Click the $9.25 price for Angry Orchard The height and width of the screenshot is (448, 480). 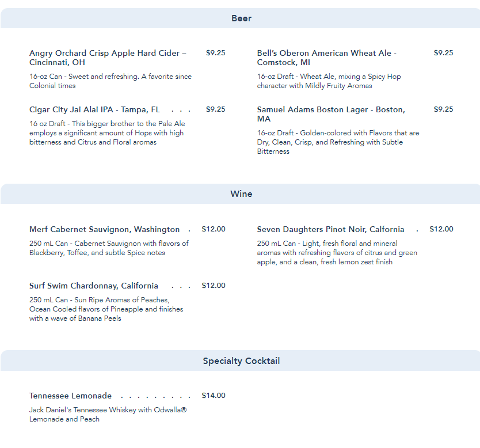pos(216,53)
